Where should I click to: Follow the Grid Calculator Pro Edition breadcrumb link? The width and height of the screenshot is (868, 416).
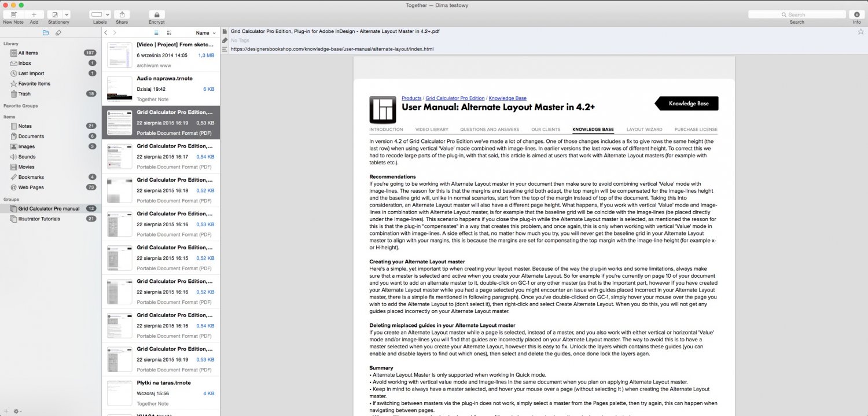(x=455, y=98)
